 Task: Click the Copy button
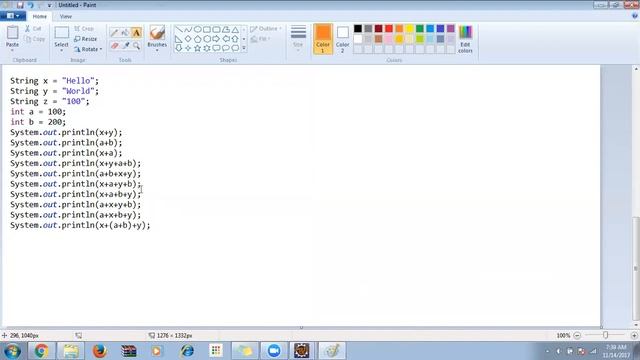(x=35, y=39)
